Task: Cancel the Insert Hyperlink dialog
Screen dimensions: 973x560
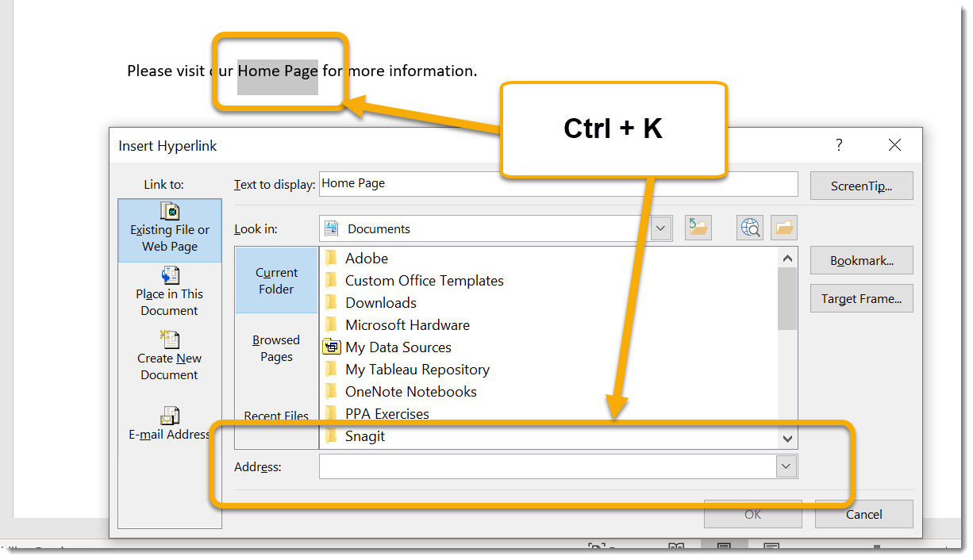Action: coord(863,514)
